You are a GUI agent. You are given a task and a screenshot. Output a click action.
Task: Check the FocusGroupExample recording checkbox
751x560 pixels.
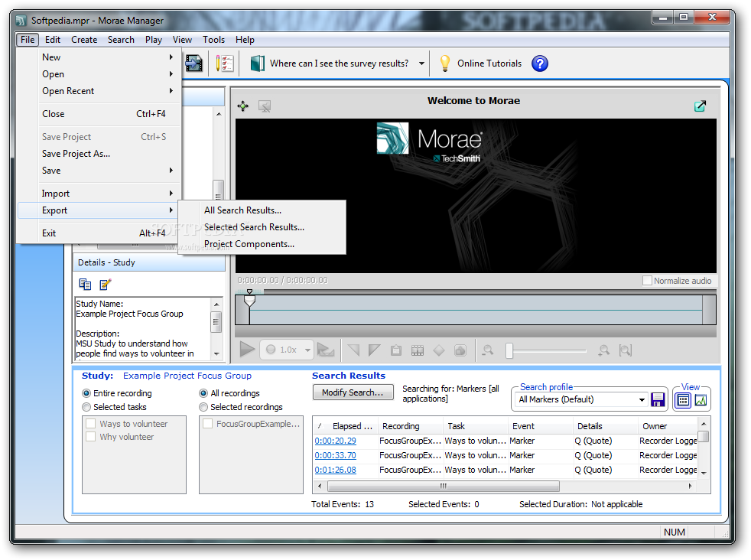[208, 424]
